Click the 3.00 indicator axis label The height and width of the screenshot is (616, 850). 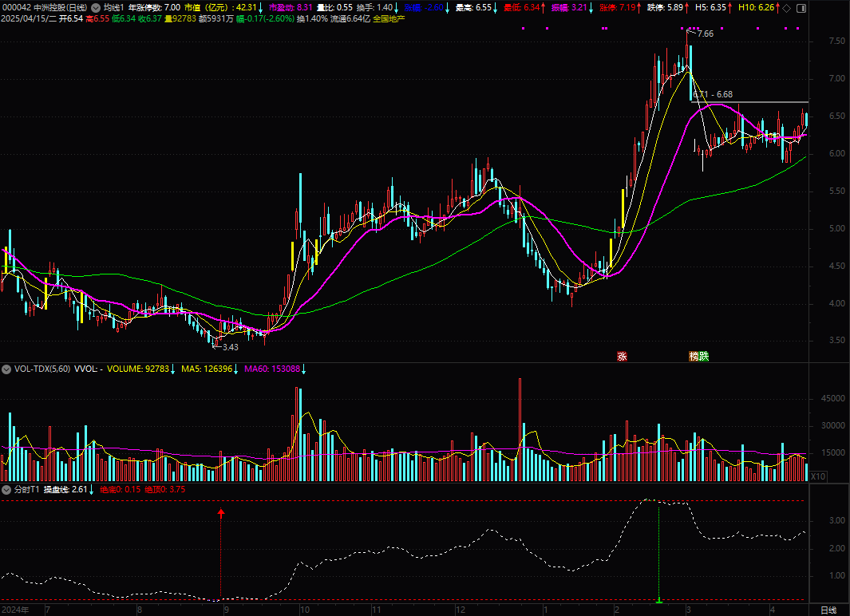coord(837,520)
